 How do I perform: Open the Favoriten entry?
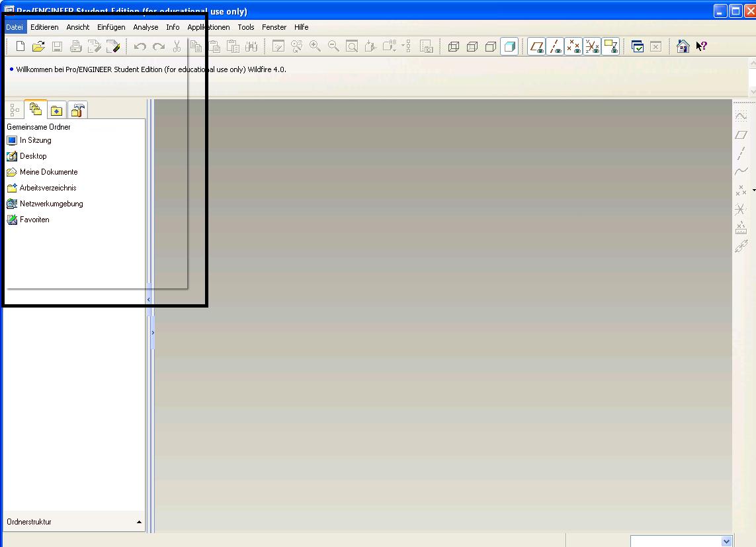28,220
